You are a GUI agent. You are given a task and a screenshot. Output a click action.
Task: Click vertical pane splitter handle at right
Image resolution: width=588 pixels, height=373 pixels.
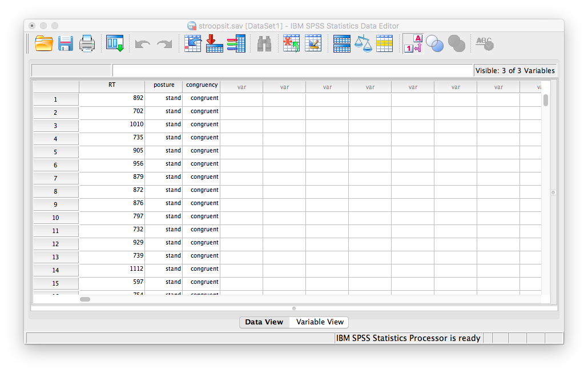tap(553, 192)
